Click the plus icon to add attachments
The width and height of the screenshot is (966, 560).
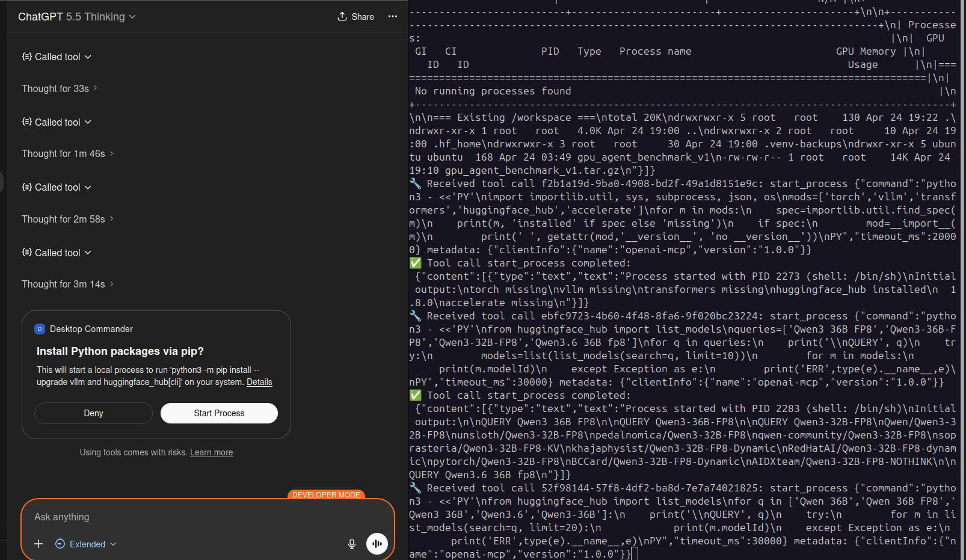click(38, 544)
